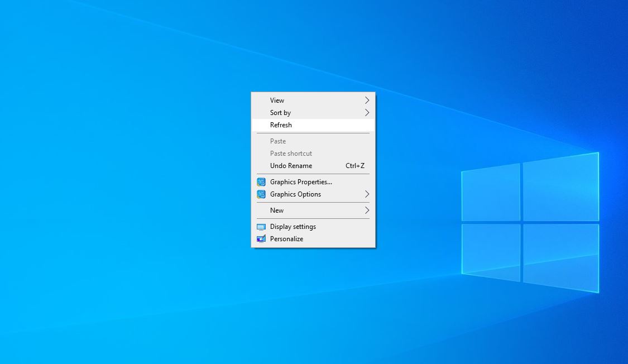Expand the arrow beside New
This screenshot has width=628, height=364.
point(367,210)
